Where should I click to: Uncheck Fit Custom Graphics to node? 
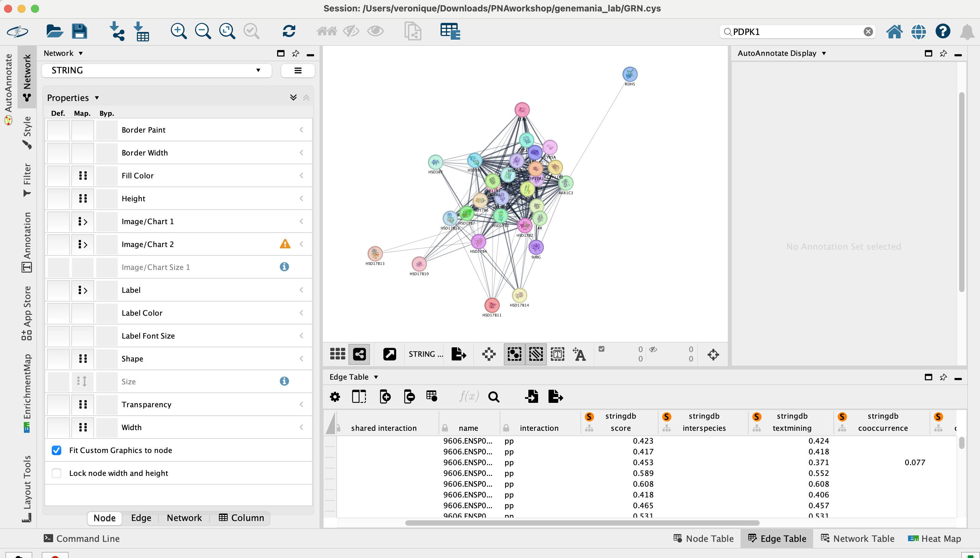point(57,450)
